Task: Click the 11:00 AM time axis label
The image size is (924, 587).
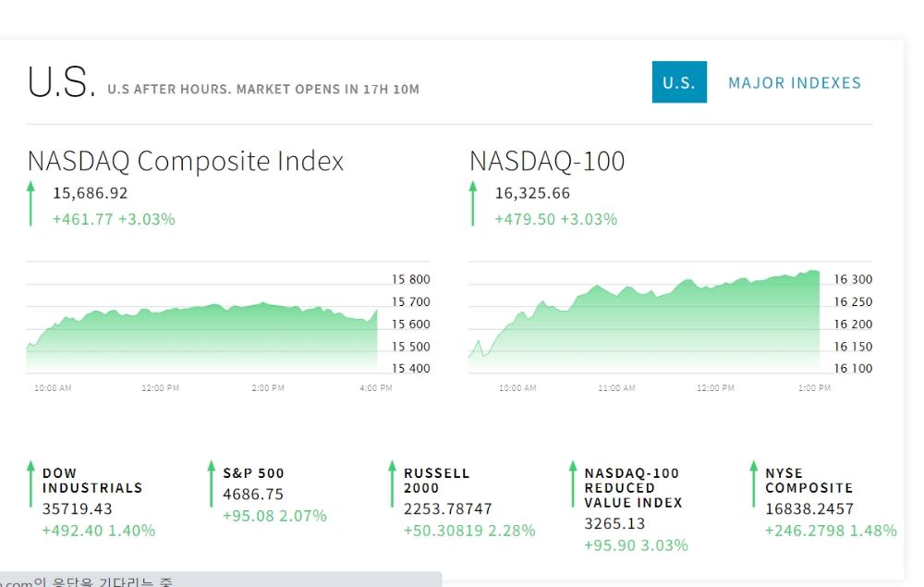Action: (616, 388)
